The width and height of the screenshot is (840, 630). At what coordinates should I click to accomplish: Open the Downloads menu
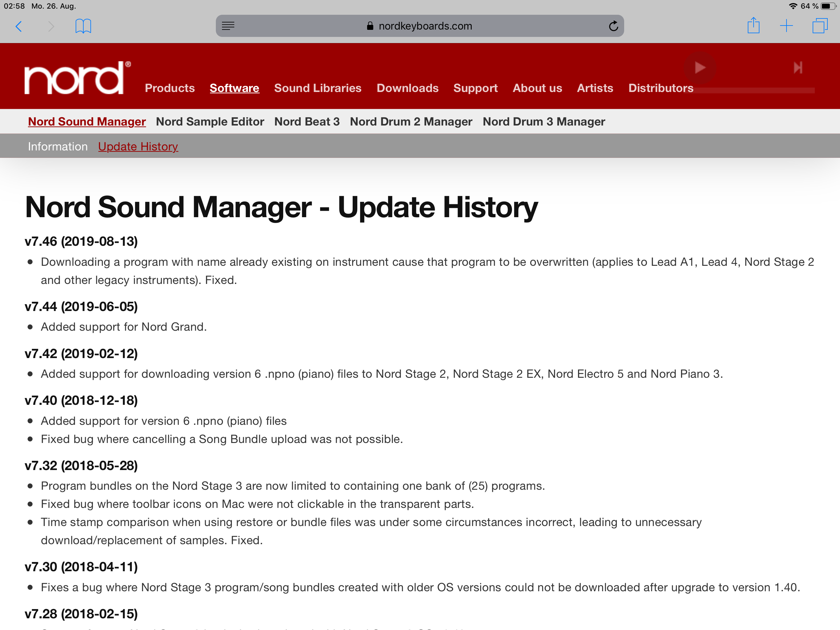tap(407, 88)
